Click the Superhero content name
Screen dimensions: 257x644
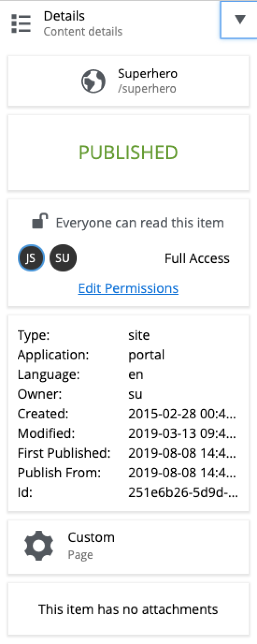(x=148, y=73)
